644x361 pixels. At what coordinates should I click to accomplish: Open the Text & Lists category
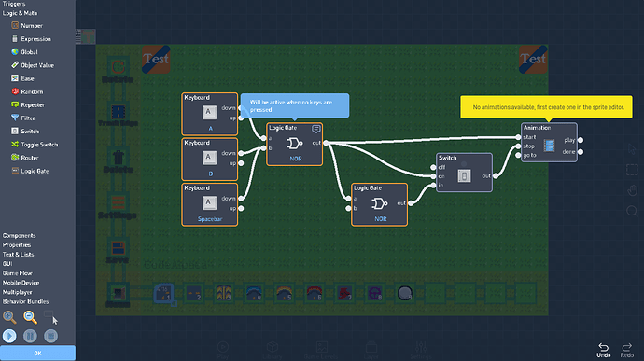pos(18,255)
